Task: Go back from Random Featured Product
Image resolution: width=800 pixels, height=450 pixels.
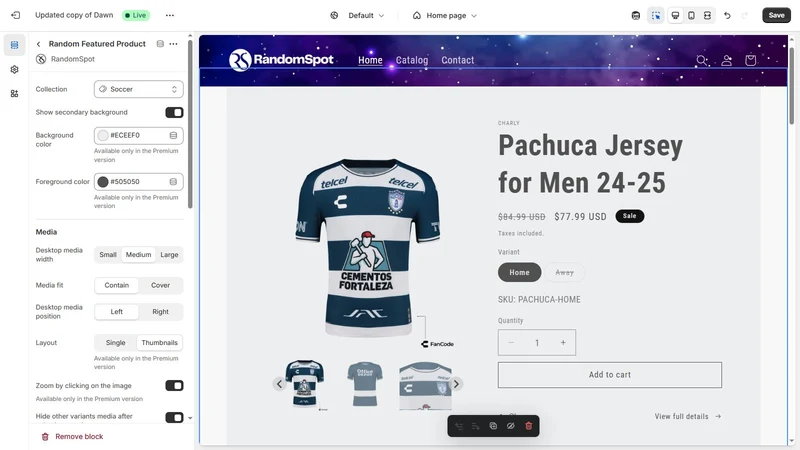Action: [x=38, y=44]
